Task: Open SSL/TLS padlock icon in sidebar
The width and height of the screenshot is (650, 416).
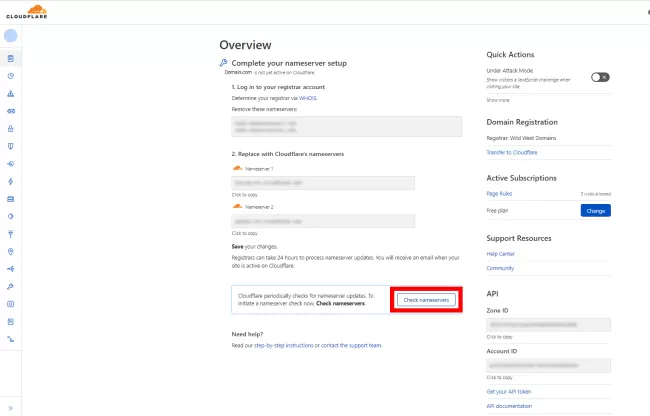Action: click(x=11, y=128)
